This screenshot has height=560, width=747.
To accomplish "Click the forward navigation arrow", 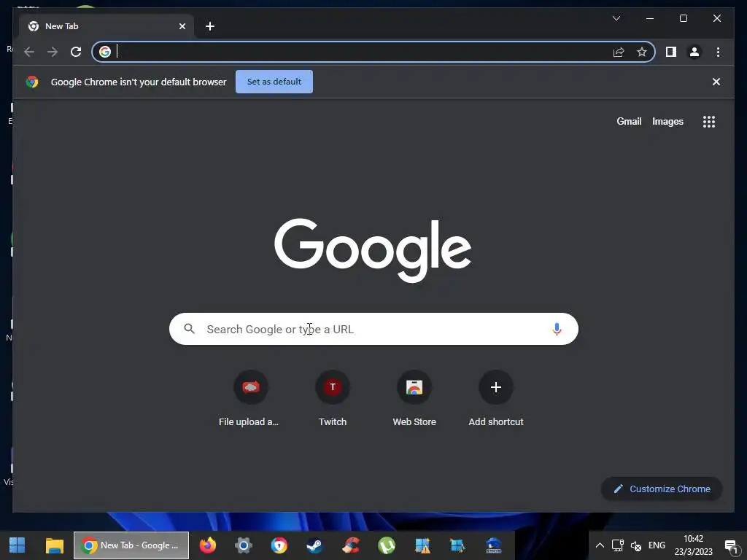I will click(x=53, y=52).
